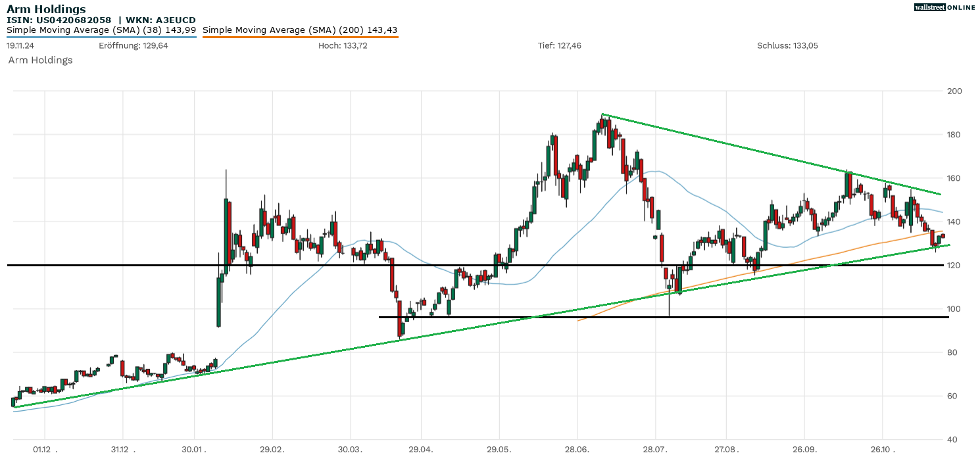Image resolution: width=980 pixels, height=453 pixels.
Task: Select the Arm Holdings chart title
Action: point(46,9)
